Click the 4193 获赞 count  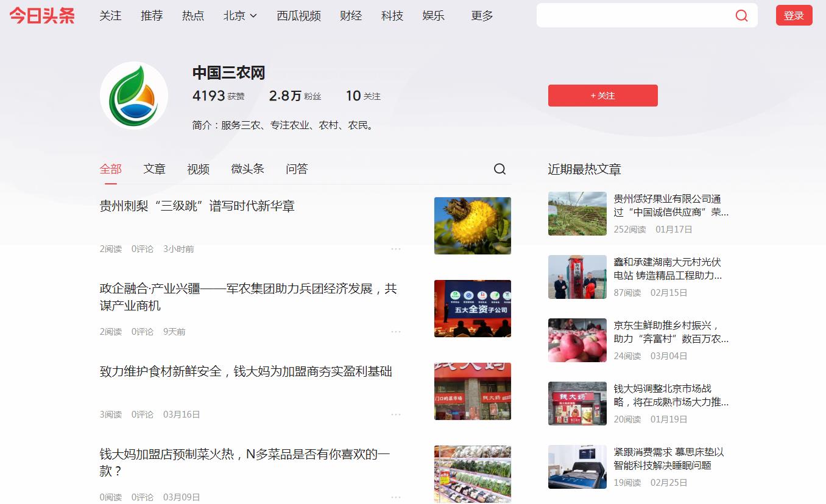(x=218, y=96)
